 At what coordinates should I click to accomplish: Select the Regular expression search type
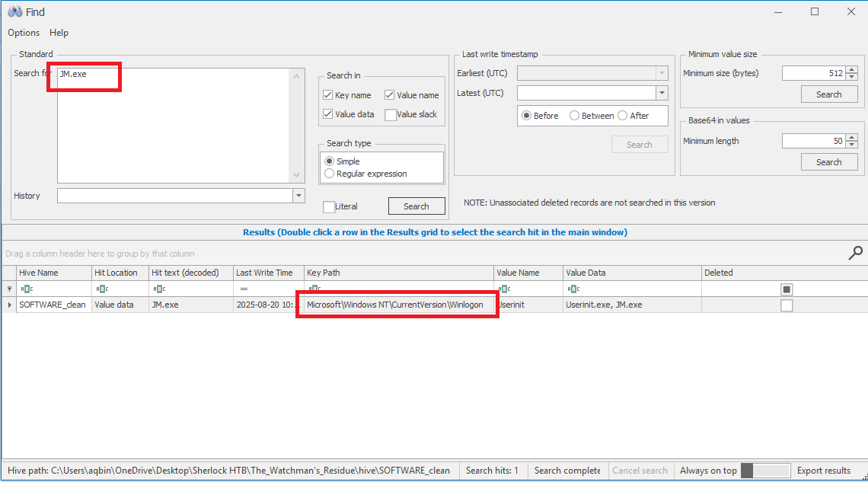tap(330, 174)
